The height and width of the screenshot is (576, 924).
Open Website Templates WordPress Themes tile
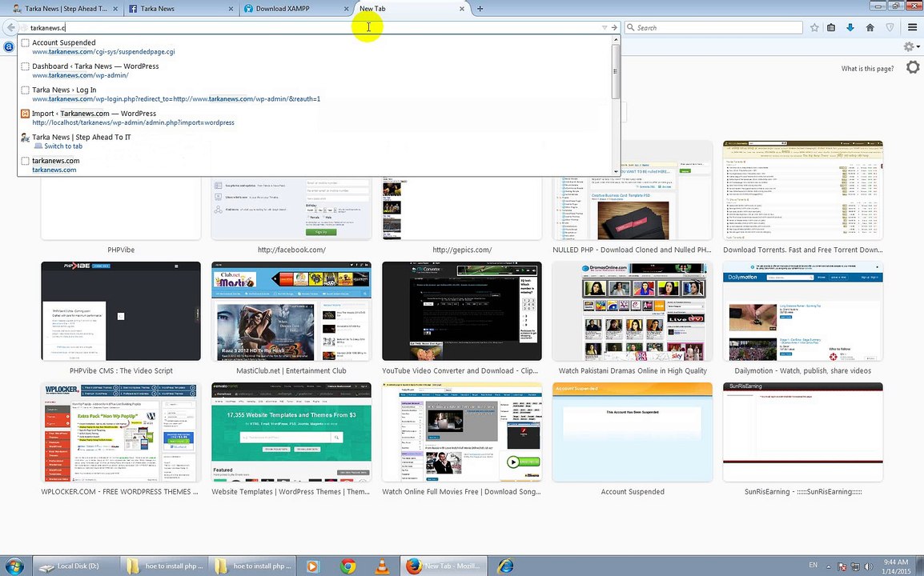click(291, 432)
